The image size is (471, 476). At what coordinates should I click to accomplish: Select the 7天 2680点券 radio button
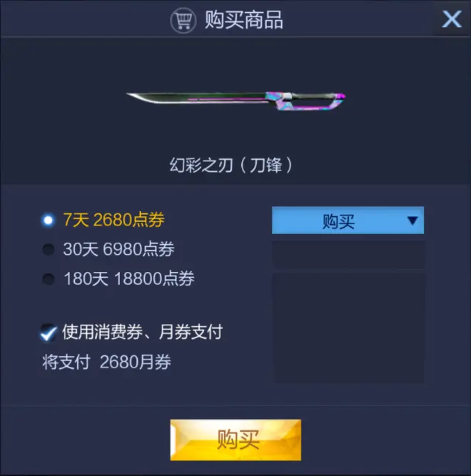click(x=49, y=220)
